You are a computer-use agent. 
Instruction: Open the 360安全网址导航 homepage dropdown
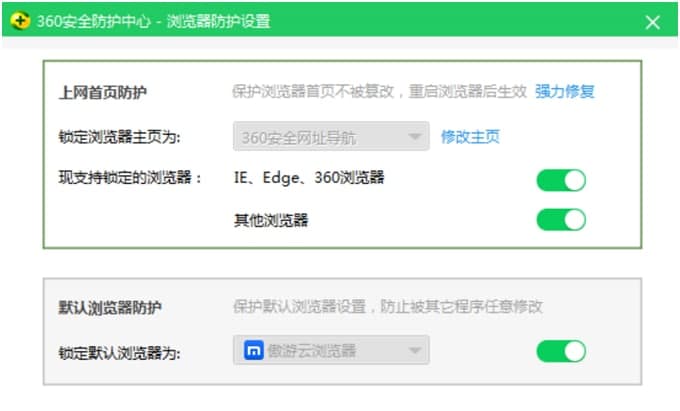331,137
